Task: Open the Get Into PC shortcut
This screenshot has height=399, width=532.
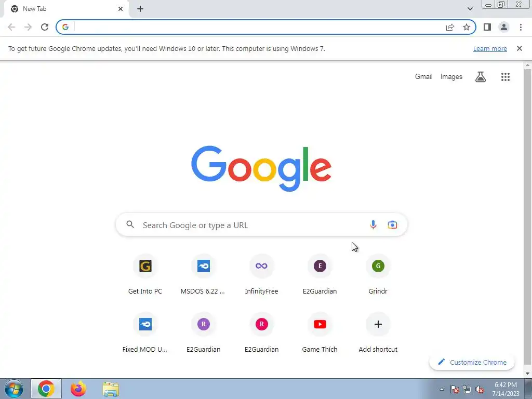Action: 145,275
